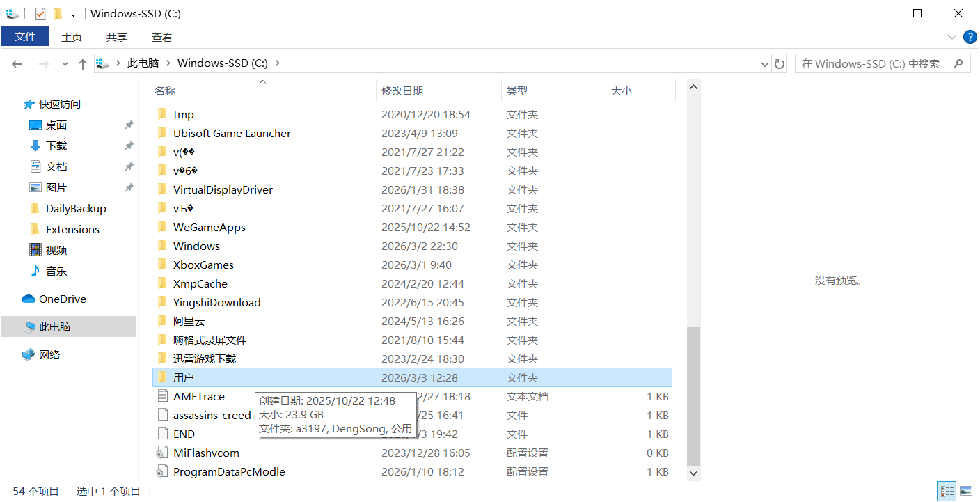Open the address bar history dropdown

[765, 63]
